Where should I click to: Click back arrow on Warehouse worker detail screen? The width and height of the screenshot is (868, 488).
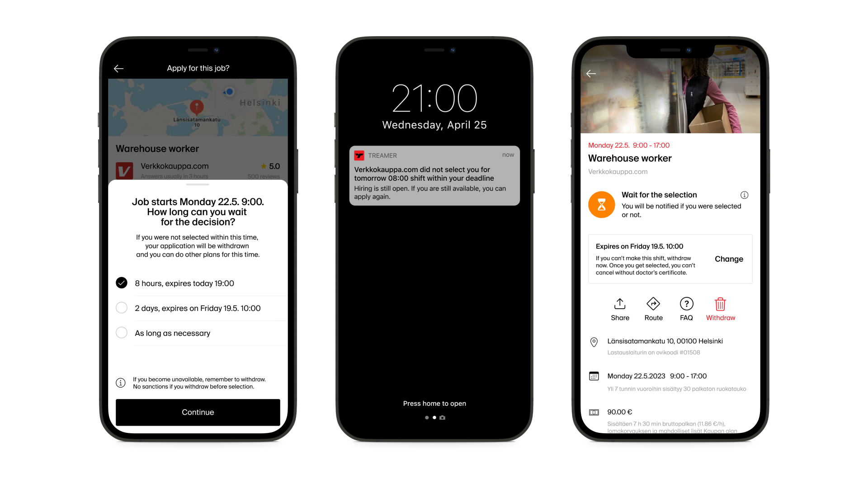(x=591, y=72)
